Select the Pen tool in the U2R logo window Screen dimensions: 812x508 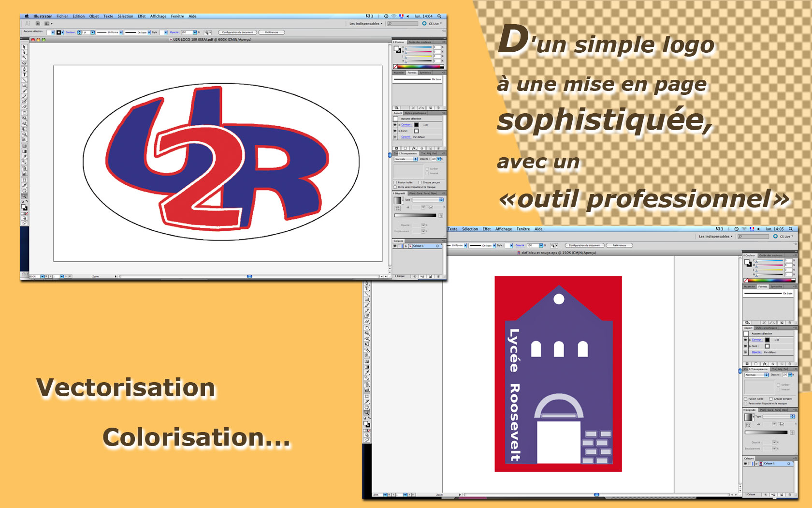(24, 69)
